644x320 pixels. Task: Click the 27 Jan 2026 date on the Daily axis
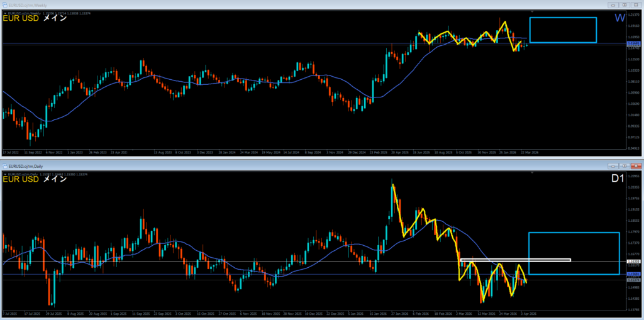point(399,314)
